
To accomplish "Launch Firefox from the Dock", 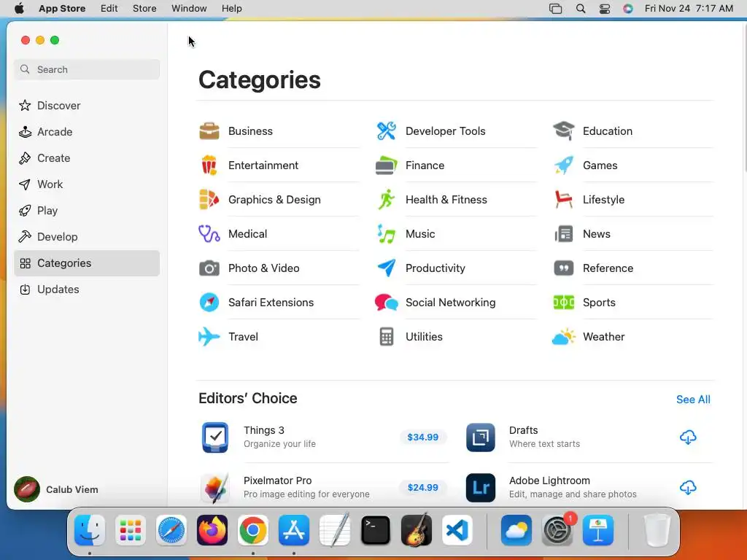I will click(212, 530).
